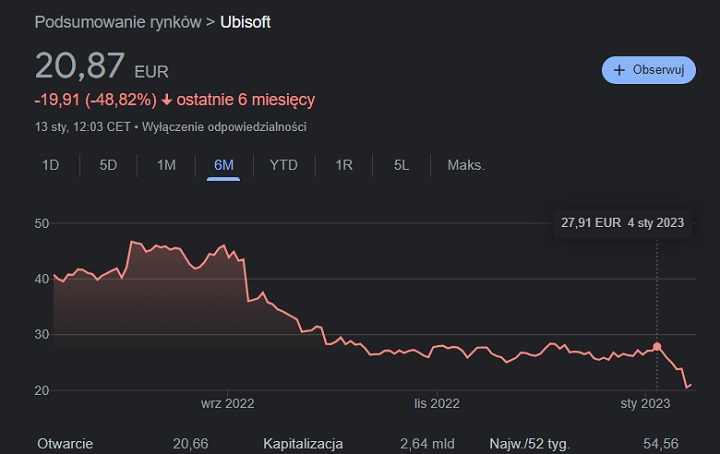This screenshot has width=720, height=454.
Task: Click the highlighted data point on 4 sty 2023
Action: pos(657,347)
